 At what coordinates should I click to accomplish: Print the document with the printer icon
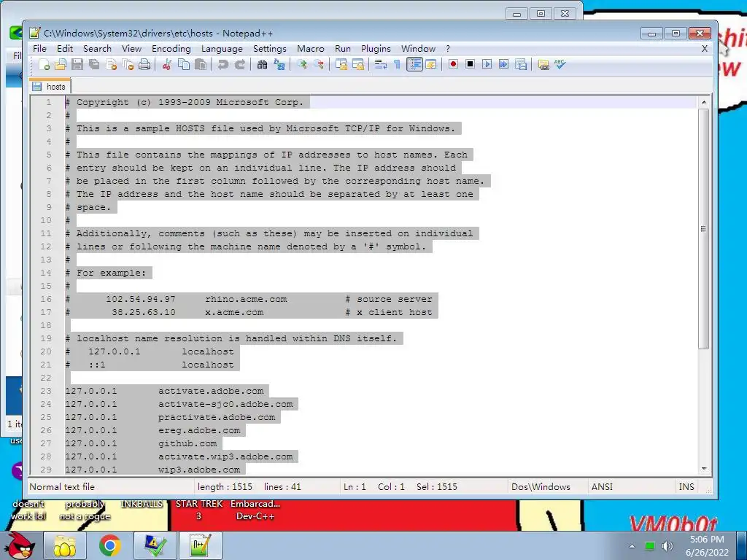click(x=144, y=64)
